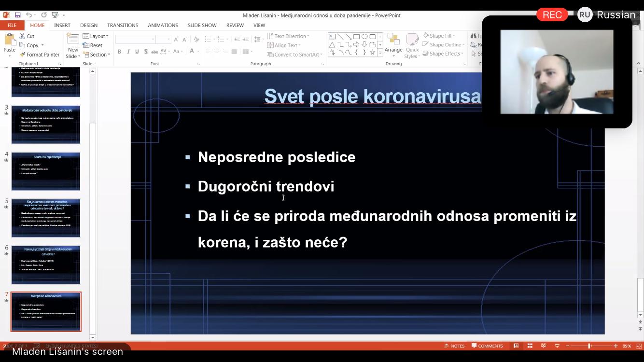
Task: Toggle Notes pane in status bar
Action: [454, 346]
